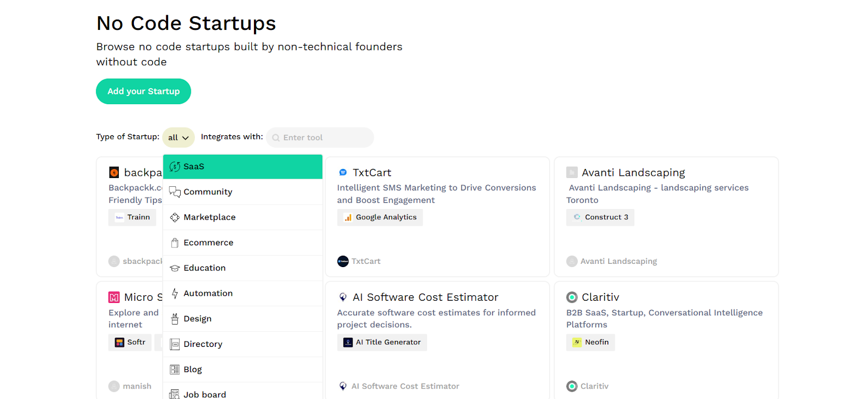Click the Trainn tool tag
This screenshot has height=399, width=868.
tap(132, 218)
